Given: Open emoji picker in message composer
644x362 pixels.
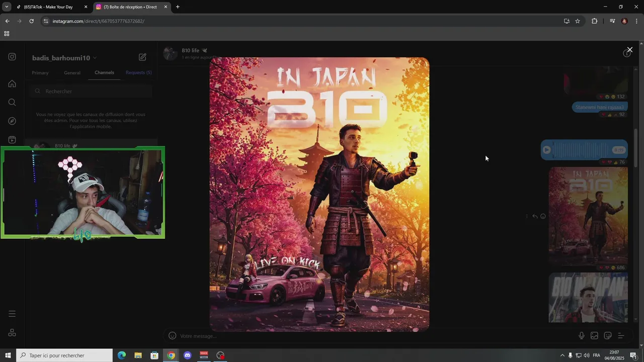Looking at the screenshot, I should 172,336.
